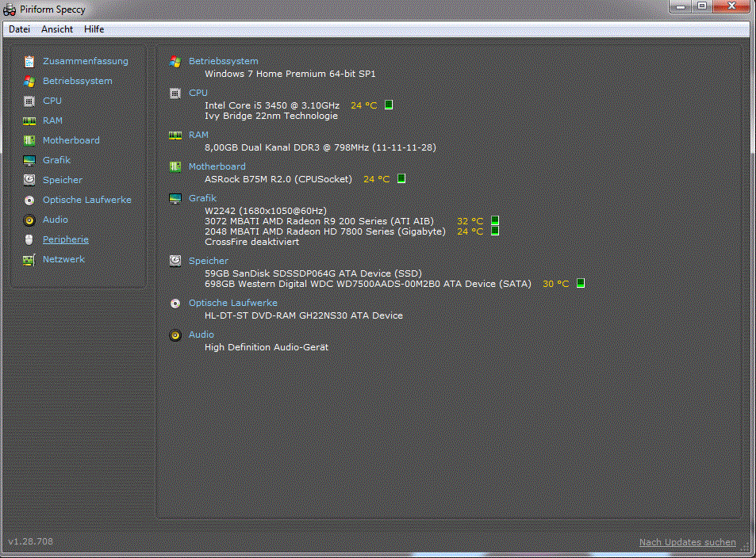Open RAM details from the sidebar
This screenshot has height=558, width=756.
pos(52,120)
